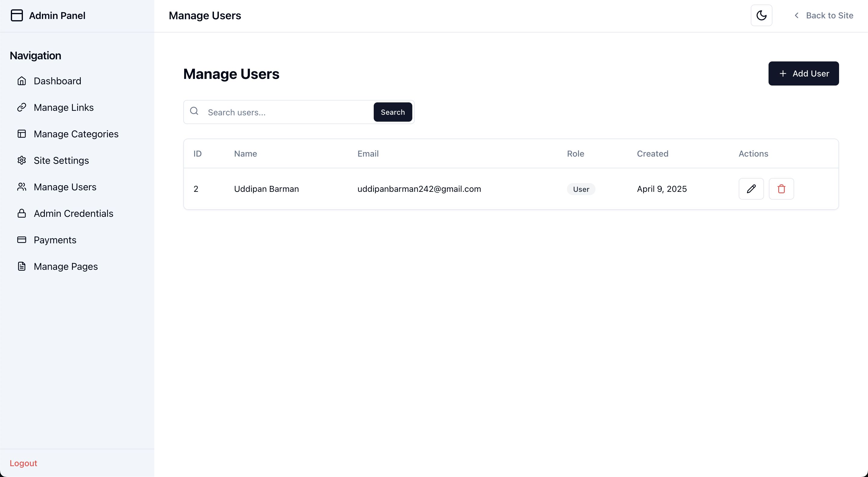Toggle dark mode moon icon
This screenshot has width=868, height=477.
click(x=761, y=15)
